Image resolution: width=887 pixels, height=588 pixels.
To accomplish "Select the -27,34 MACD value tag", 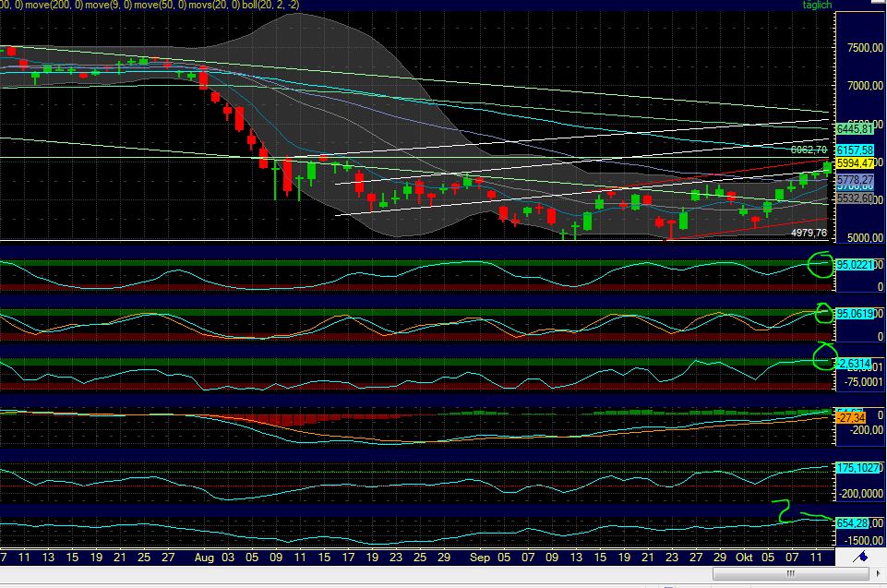I will tap(849, 417).
